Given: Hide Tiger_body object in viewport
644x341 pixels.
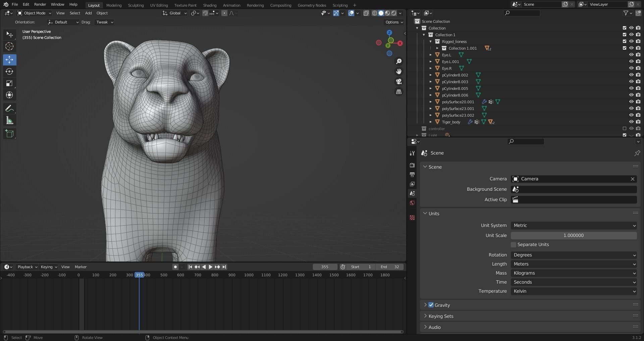Looking at the screenshot, I should point(631,122).
